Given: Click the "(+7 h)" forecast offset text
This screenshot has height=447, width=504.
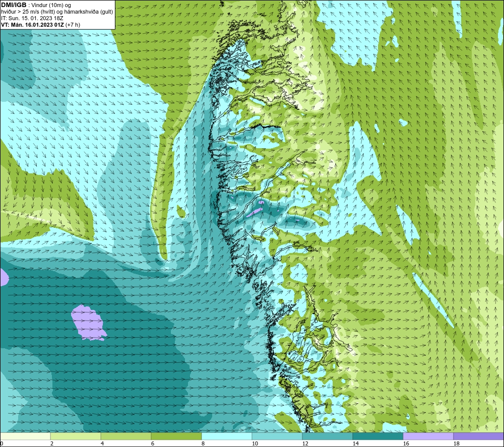Looking at the screenshot, I should tap(73, 25).
